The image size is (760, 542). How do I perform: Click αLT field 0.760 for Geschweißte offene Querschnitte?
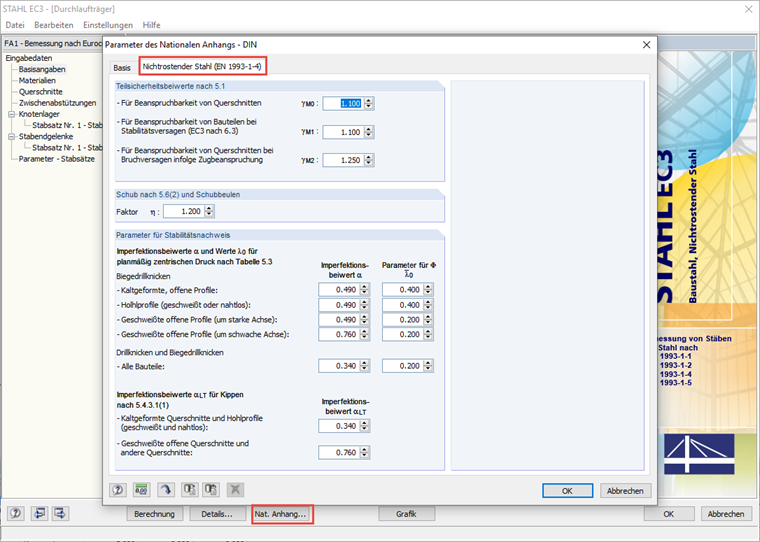point(339,453)
